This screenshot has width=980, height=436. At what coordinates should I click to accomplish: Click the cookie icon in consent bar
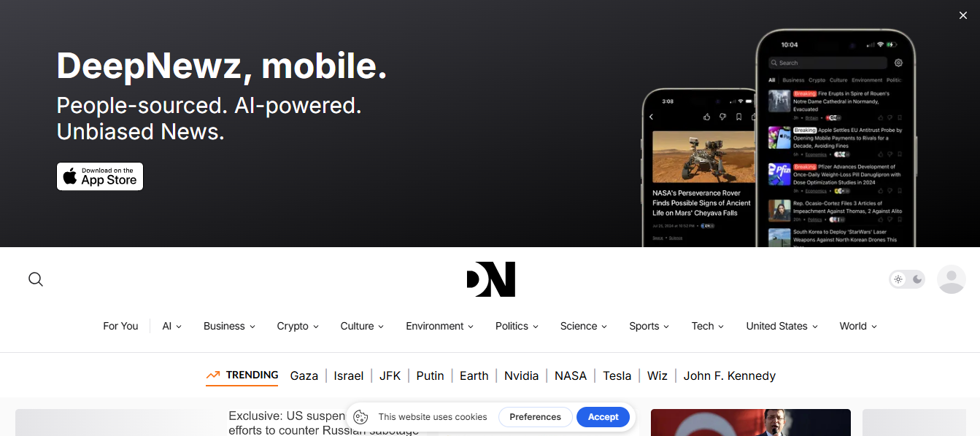click(x=360, y=417)
